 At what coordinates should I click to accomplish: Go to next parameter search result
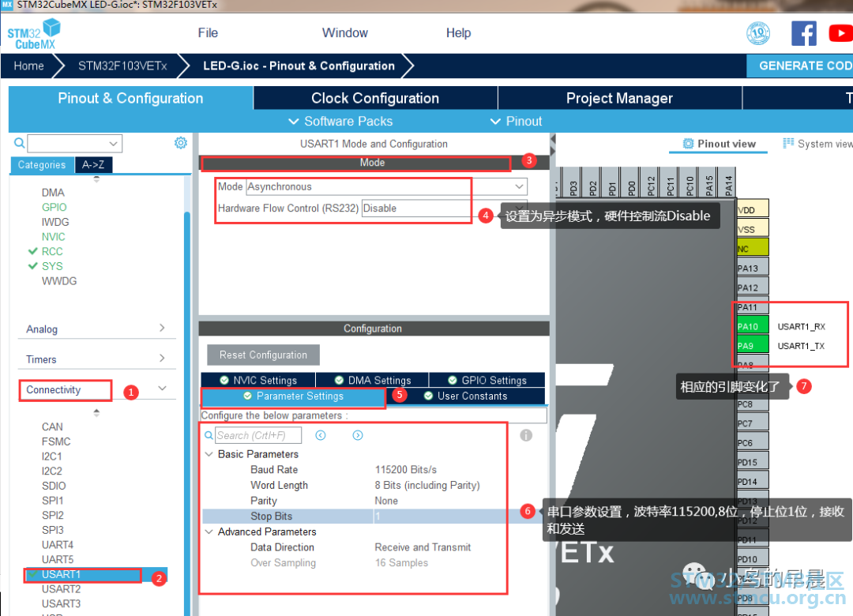(358, 435)
